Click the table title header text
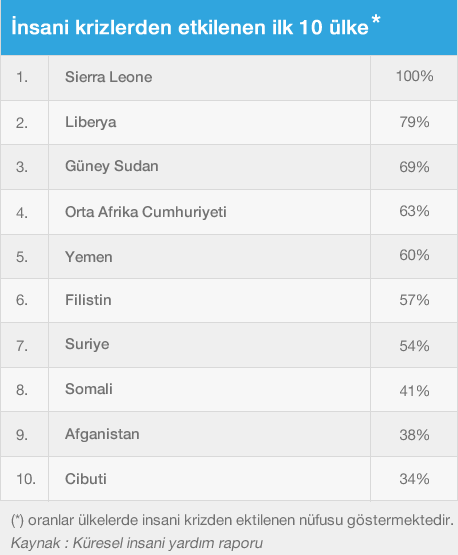The height and width of the screenshot is (555, 458). click(196, 27)
